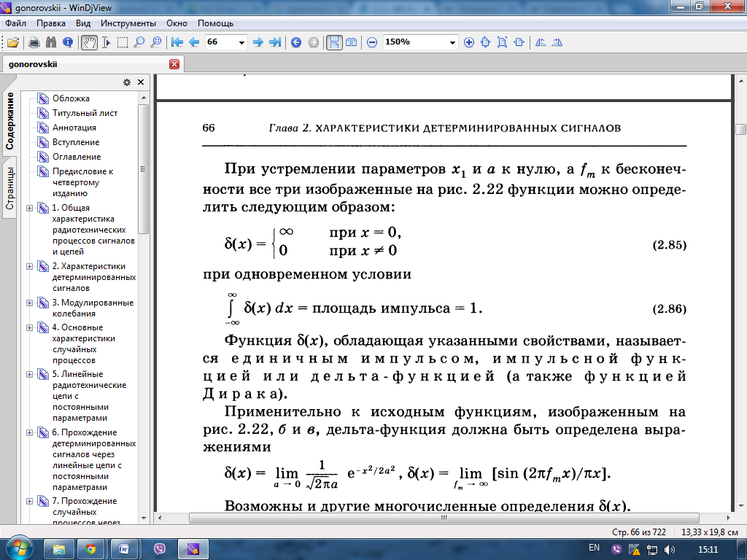Viewport: 747px width, 560px height.
Task: Open Предисловие к четвертому изданию bookmark
Action: (83, 182)
